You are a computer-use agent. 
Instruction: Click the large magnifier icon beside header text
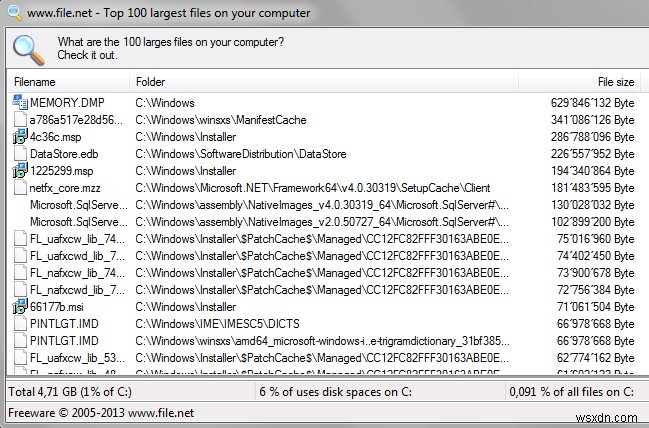tap(29, 50)
